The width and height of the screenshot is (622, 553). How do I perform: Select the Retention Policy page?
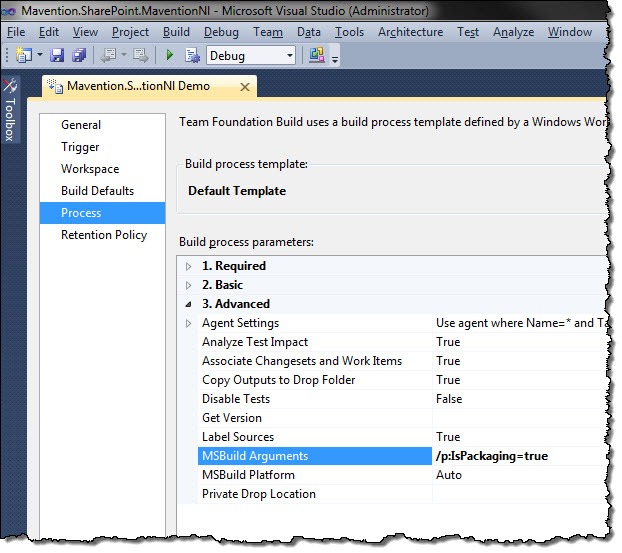click(102, 235)
